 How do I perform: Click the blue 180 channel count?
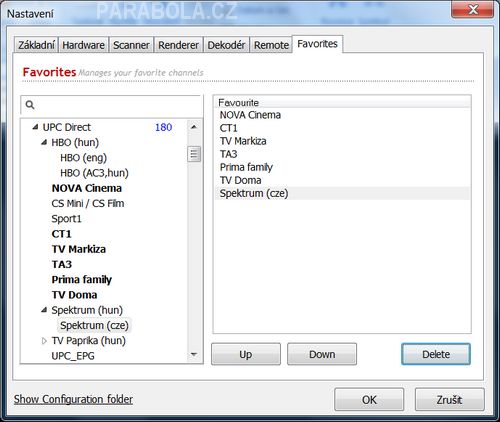point(163,127)
